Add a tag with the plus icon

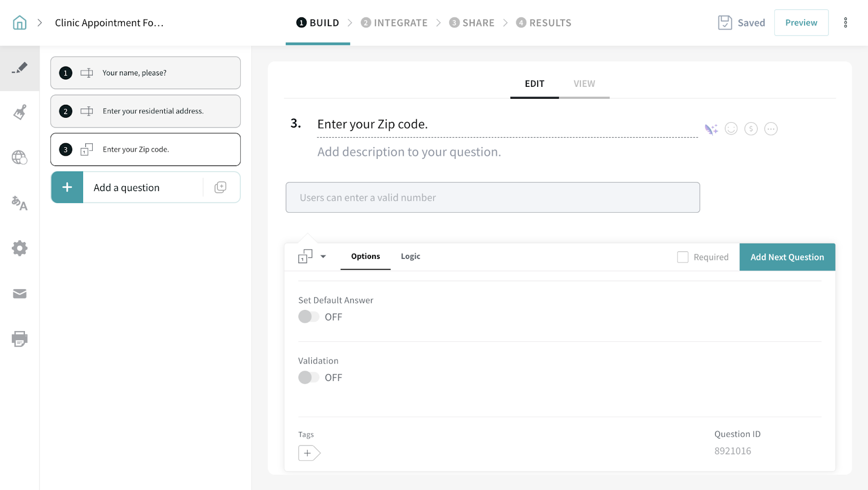(309, 453)
